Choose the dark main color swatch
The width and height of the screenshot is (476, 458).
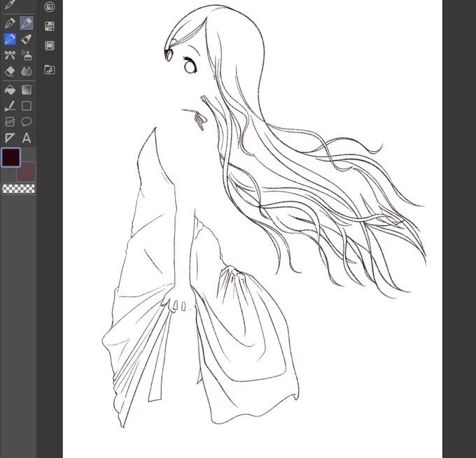[x=11, y=157]
